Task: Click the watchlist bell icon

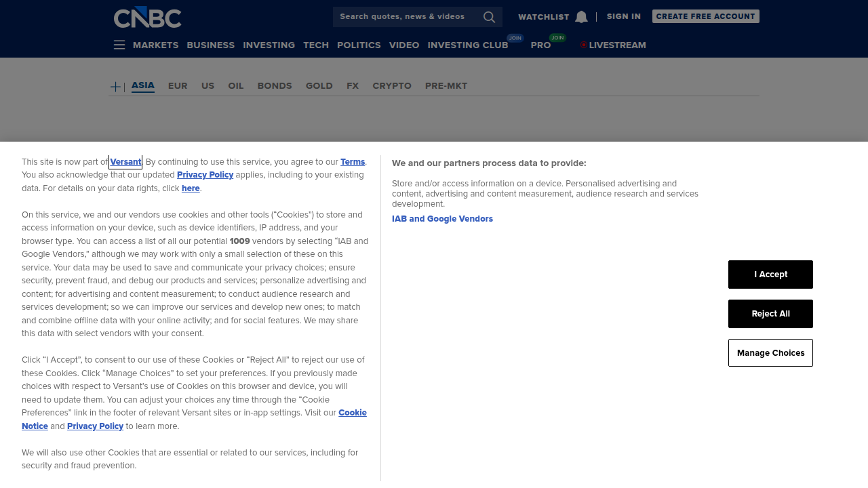Action: click(x=581, y=17)
